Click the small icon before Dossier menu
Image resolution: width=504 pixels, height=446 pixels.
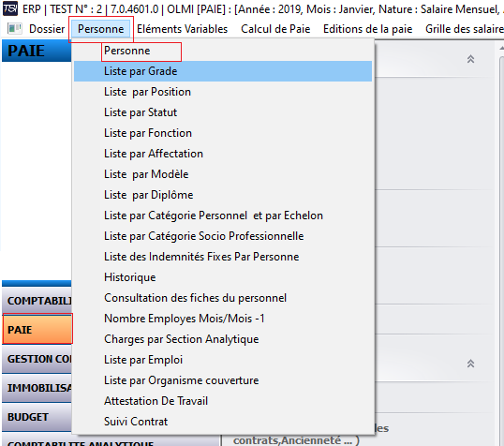click(x=15, y=29)
